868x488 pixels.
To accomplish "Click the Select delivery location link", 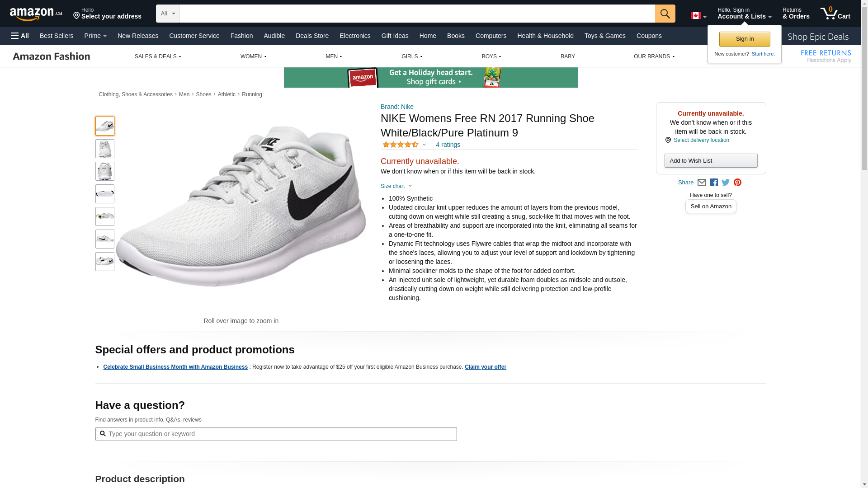I will click(701, 140).
